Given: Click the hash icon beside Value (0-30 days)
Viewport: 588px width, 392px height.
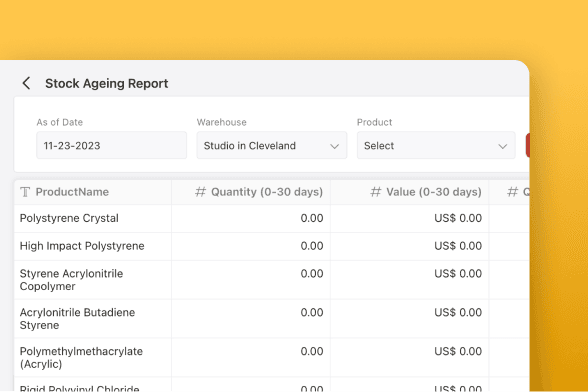Looking at the screenshot, I should [x=376, y=192].
